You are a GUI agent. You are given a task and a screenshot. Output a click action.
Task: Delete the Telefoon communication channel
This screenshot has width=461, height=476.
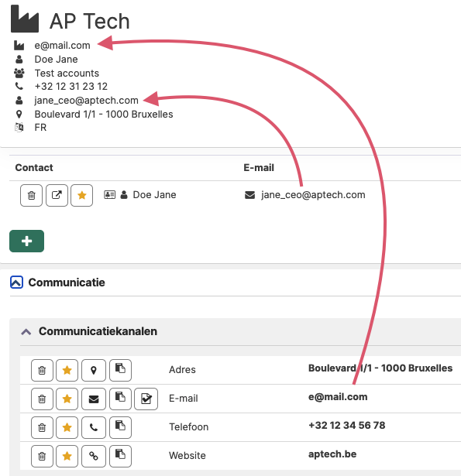point(42,427)
